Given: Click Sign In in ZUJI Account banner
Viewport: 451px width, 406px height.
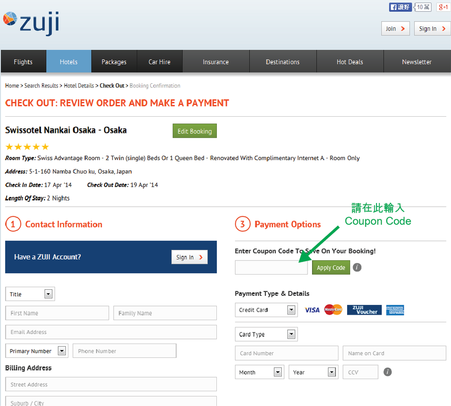Looking at the screenshot, I should [189, 257].
